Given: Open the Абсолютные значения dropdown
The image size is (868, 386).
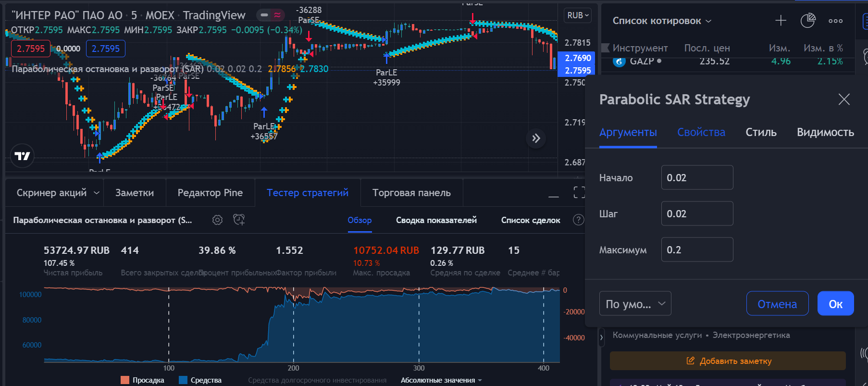Looking at the screenshot, I should [441, 380].
